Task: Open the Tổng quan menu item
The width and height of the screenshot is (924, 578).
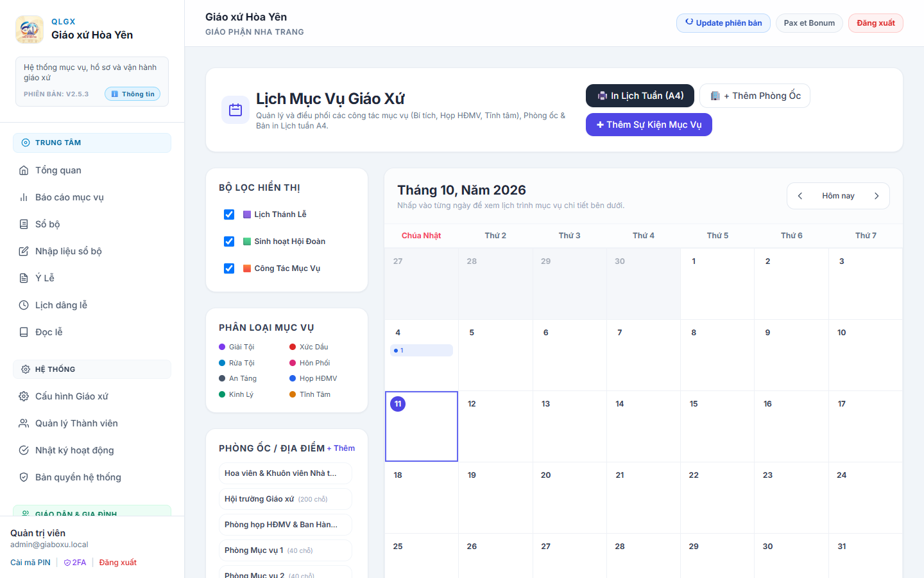Action: [x=92, y=170]
